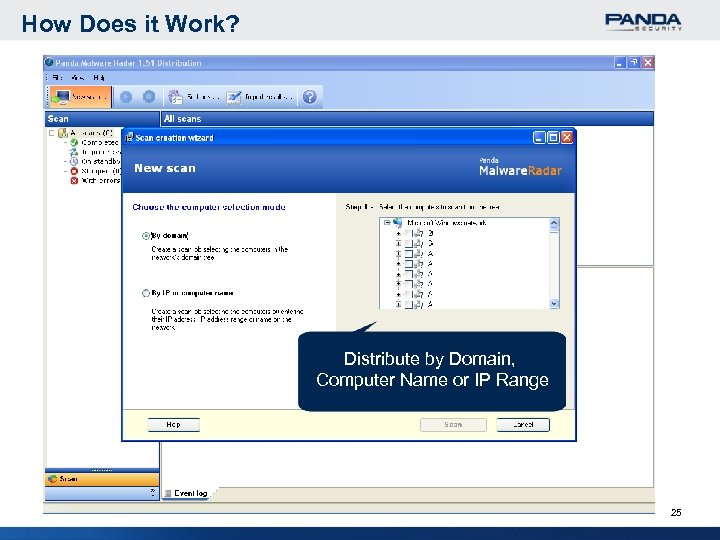Collapse the All scans tree node

click(x=51, y=133)
